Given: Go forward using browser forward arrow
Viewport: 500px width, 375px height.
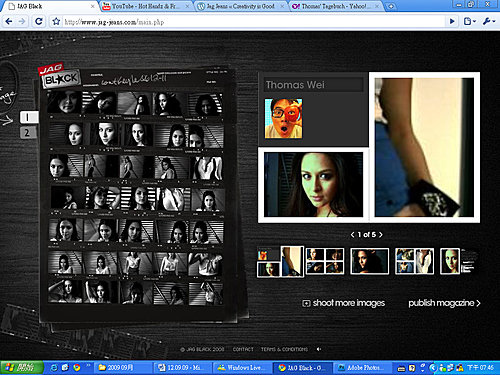Looking at the screenshot, I should click(x=22, y=22).
